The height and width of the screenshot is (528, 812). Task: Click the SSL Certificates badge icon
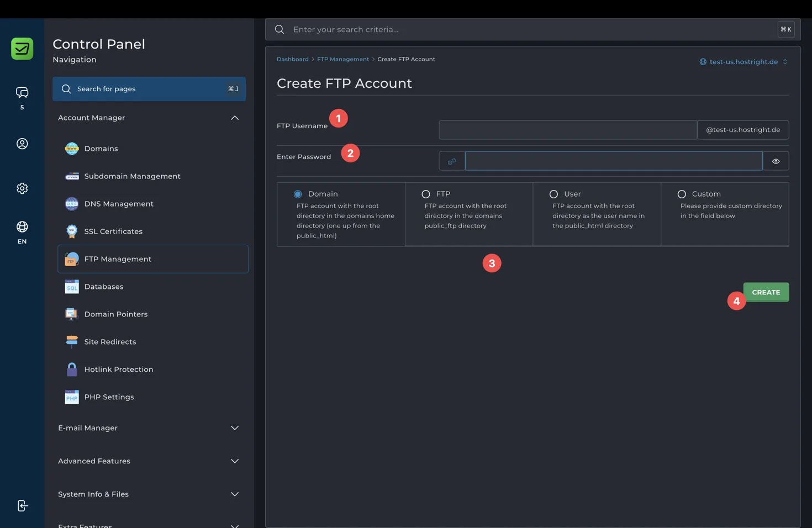[x=72, y=231]
